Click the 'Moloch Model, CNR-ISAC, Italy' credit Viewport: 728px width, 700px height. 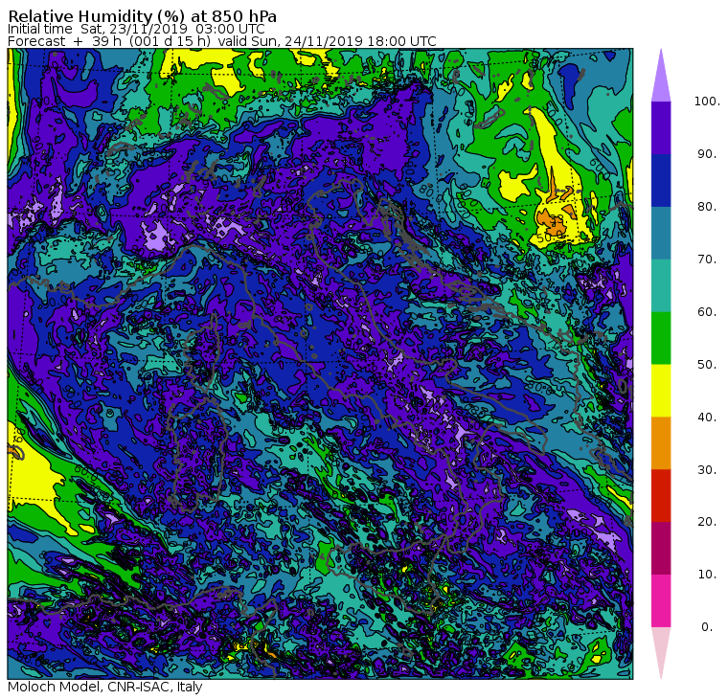105,687
